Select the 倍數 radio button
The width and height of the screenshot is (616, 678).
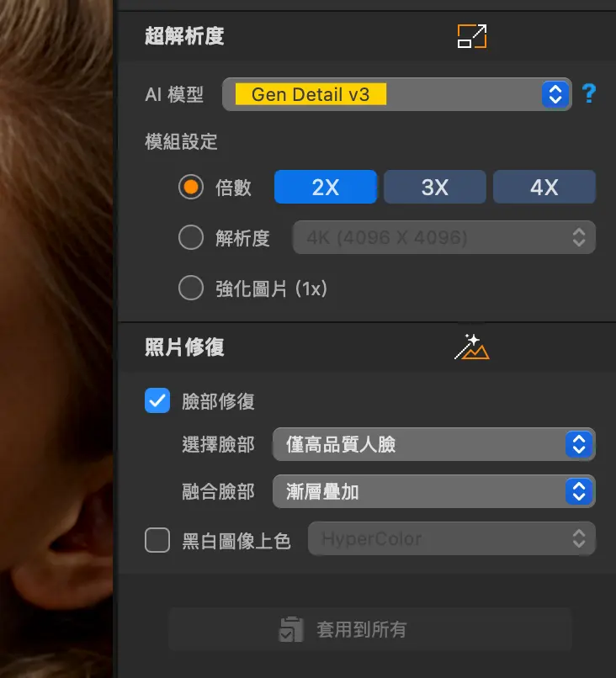(x=191, y=188)
